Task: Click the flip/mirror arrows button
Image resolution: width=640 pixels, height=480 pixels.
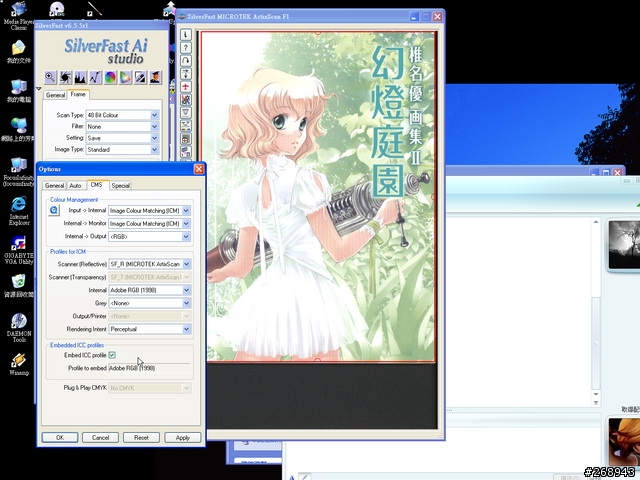Action: click(186, 74)
